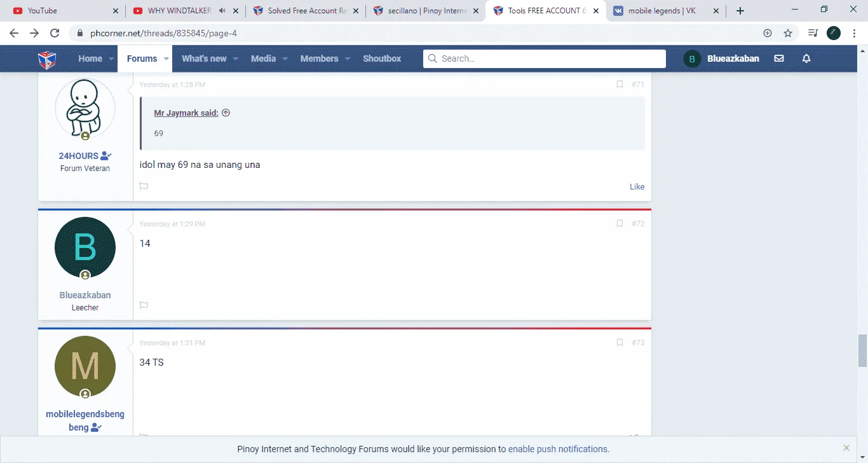Viewport: 868px width, 463px height.
Task: Close the YouTube tab
Action: point(115,11)
